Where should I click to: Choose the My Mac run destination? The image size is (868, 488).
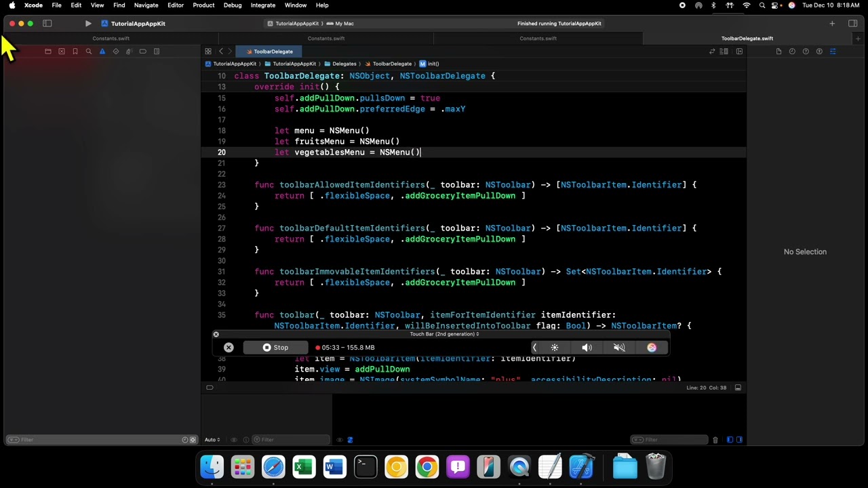point(340,24)
